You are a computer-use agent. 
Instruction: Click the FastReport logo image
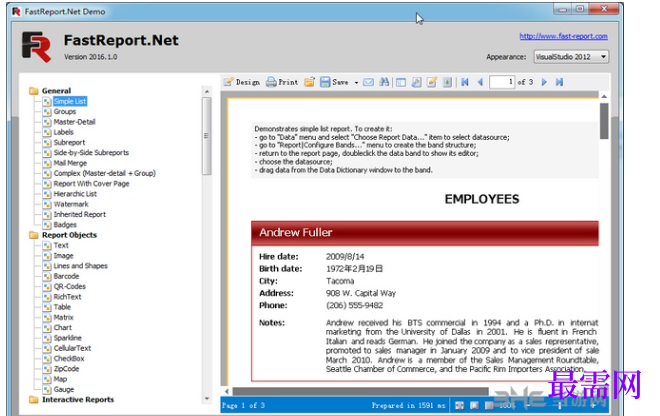click(x=37, y=47)
